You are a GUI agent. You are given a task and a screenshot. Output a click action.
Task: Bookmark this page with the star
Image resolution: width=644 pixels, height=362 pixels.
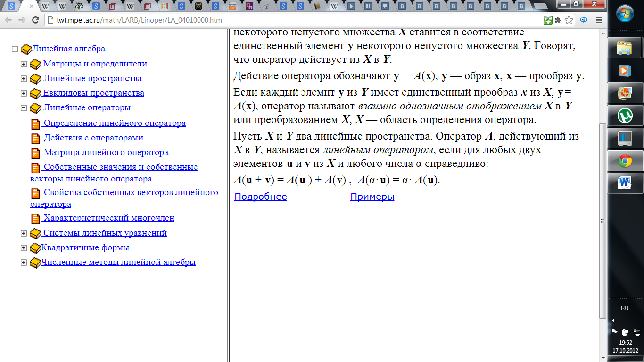(x=569, y=20)
